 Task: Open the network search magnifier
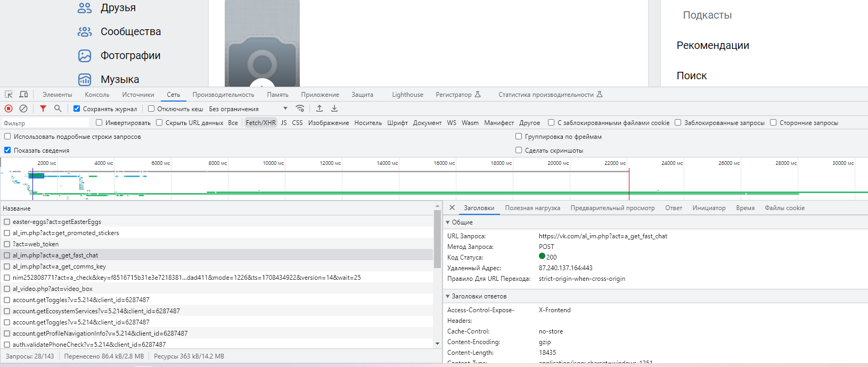tap(58, 109)
